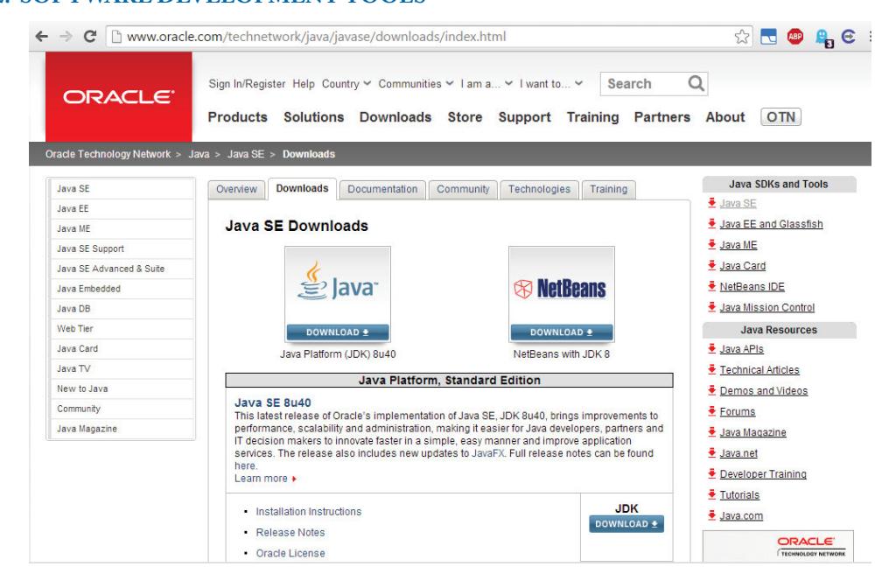Open the Downloads main menu item
Image resolution: width=896 pixels, height=588 pixels.
pos(395,117)
